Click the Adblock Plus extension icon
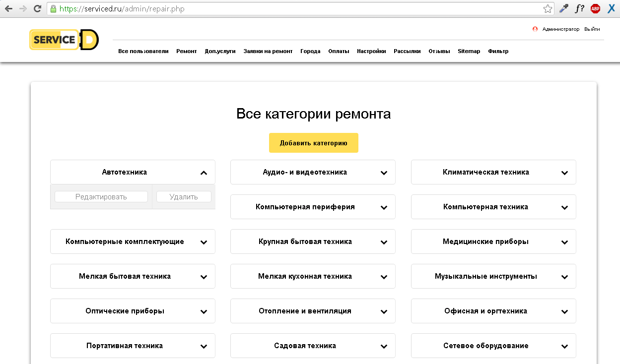This screenshot has width=620, height=364. coord(595,8)
